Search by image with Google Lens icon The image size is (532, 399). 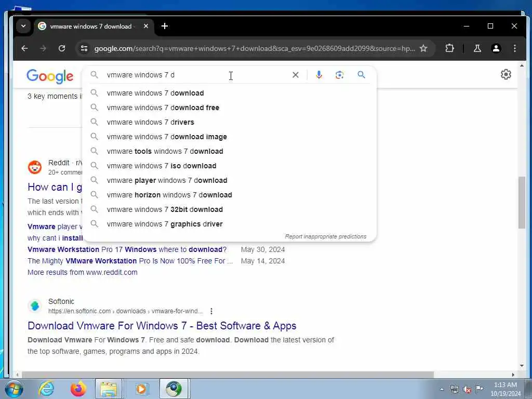click(340, 75)
